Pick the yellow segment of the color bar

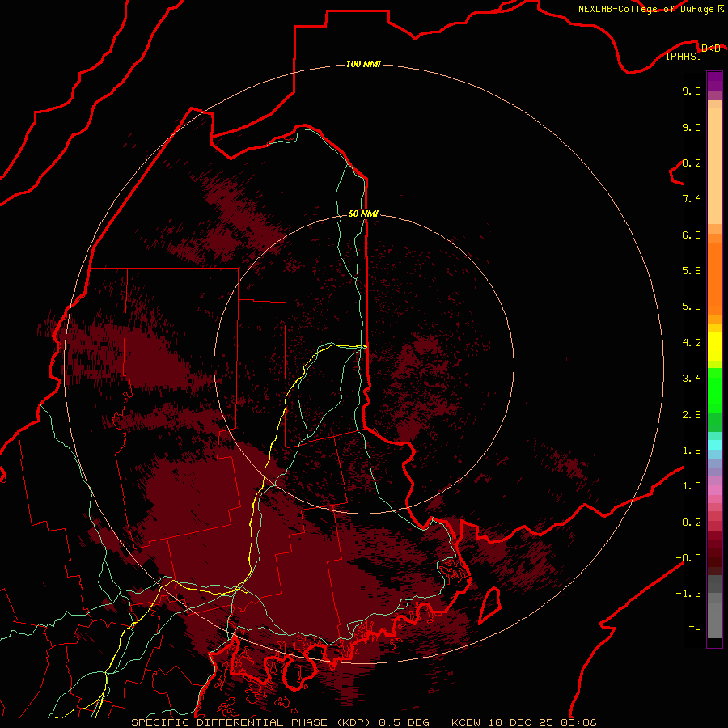714,346
